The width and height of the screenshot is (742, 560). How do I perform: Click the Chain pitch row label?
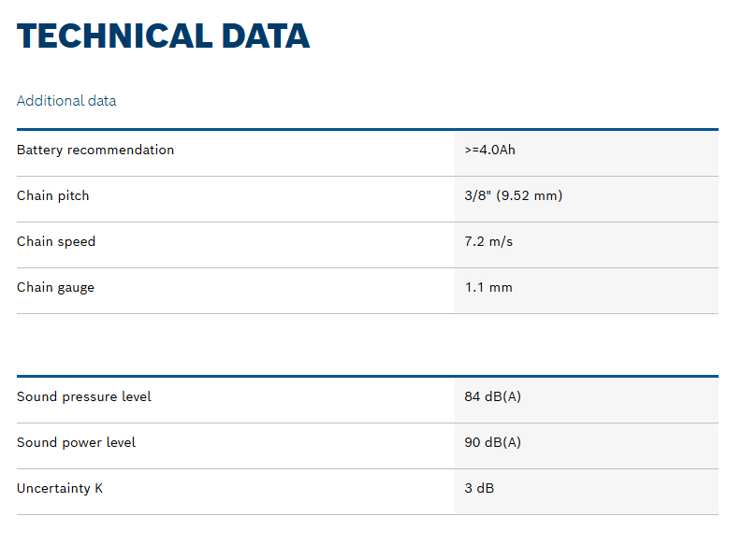[53, 195]
